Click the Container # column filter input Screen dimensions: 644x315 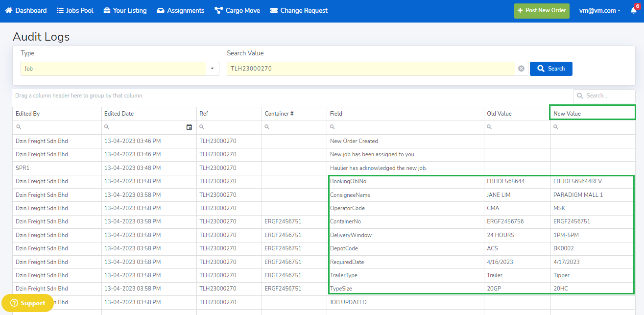297,127
